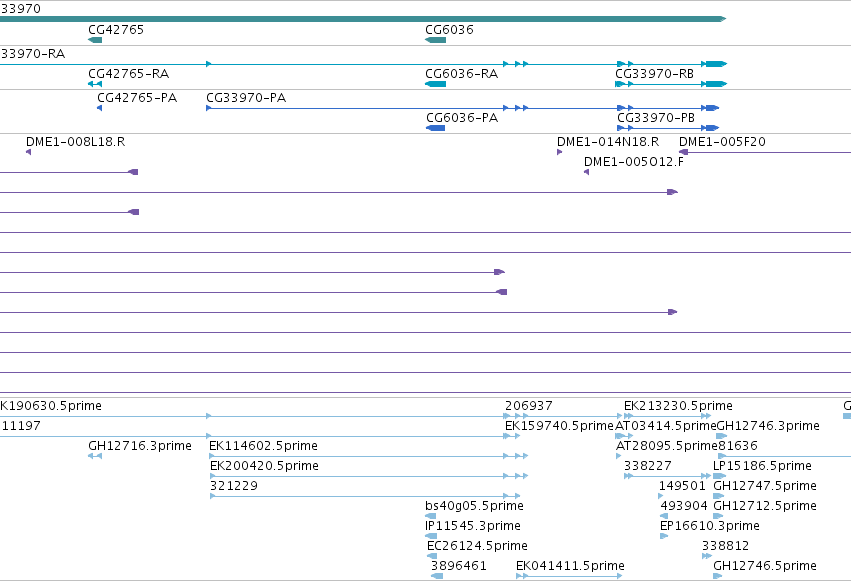Select the 338227 feature label
Viewport: 851px width, 581px height.
(647, 466)
